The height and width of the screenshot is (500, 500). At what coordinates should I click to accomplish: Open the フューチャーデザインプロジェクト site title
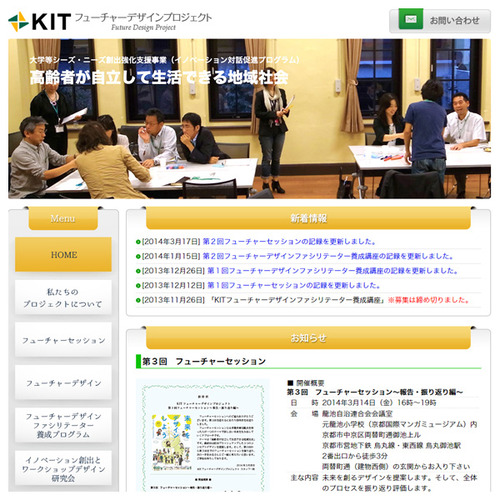[x=143, y=18]
